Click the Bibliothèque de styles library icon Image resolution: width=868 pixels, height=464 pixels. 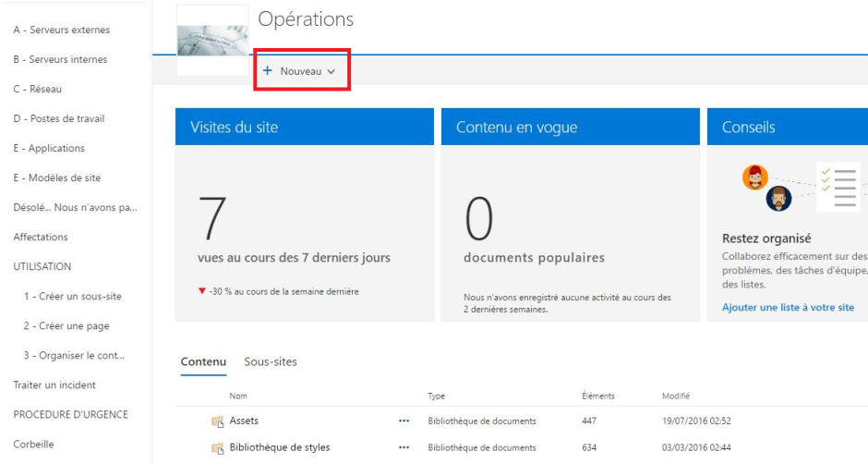pyautogui.click(x=218, y=448)
